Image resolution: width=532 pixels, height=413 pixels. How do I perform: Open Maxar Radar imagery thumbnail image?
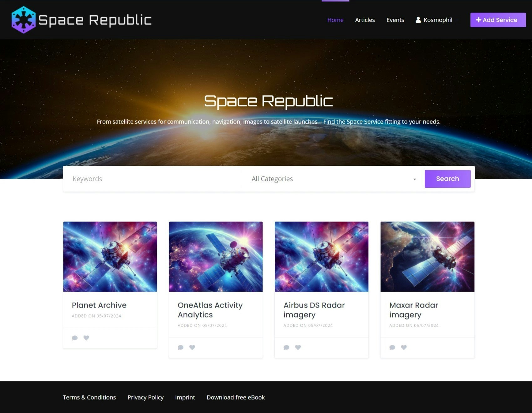[427, 257]
